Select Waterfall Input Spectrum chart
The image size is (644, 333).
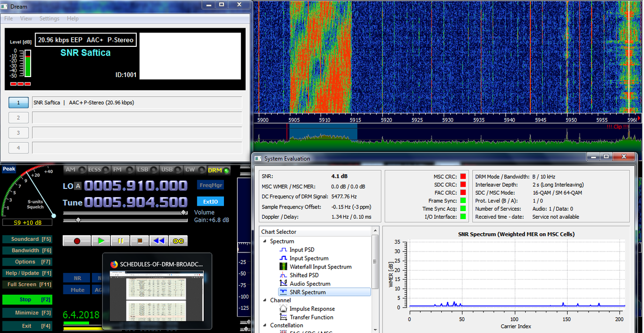click(320, 267)
